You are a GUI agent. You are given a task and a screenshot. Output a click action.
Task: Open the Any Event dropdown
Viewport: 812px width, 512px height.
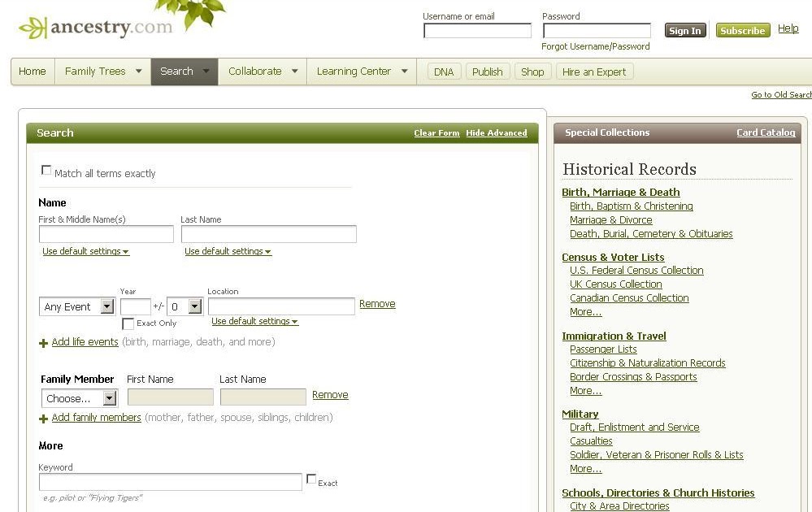[76, 306]
